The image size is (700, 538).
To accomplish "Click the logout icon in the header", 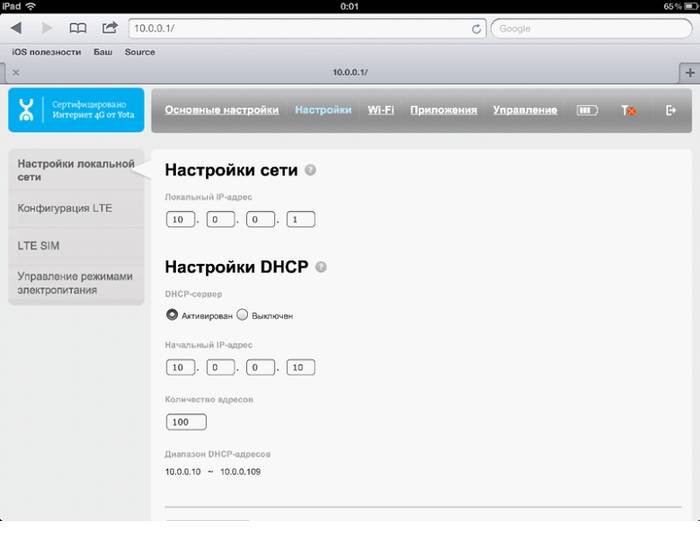I will [671, 110].
